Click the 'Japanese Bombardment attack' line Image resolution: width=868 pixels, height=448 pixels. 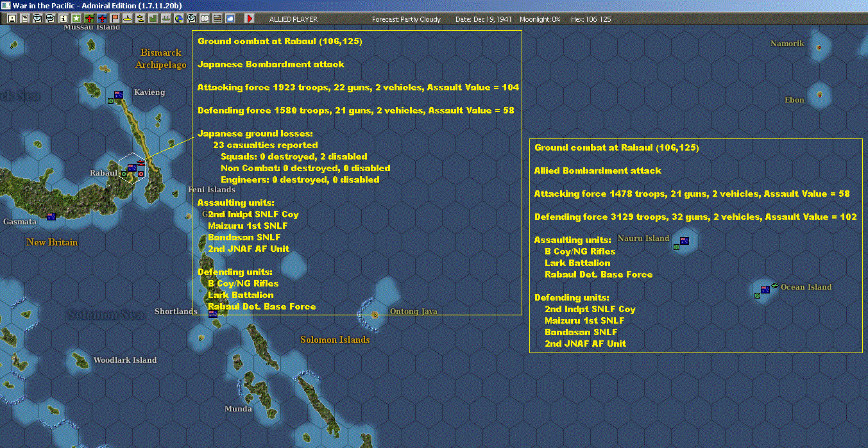[x=271, y=64]
